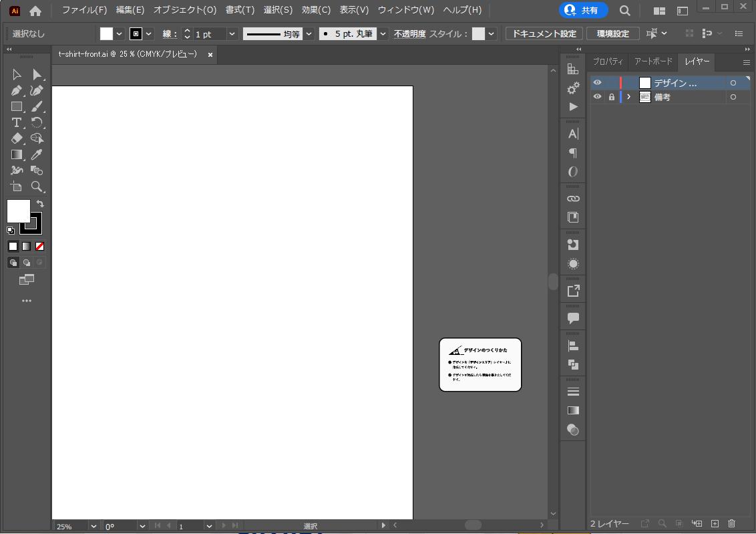
Task: Hide the デザイン layer visibility eye
Action: [597, 83]
